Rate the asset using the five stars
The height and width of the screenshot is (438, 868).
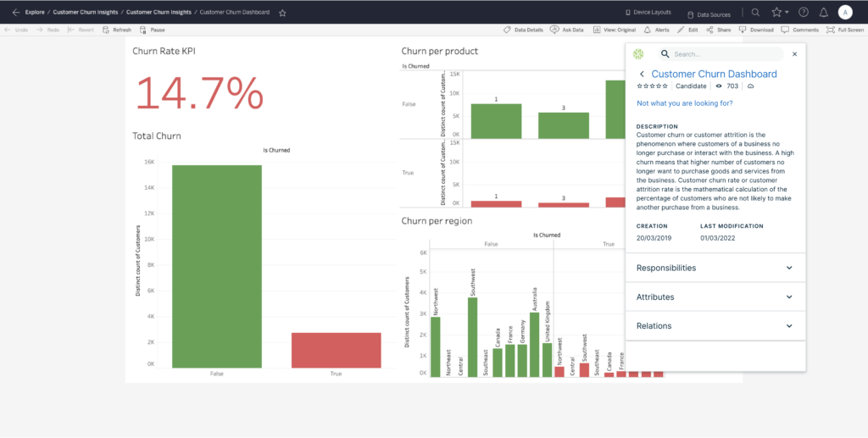[653, 86]
